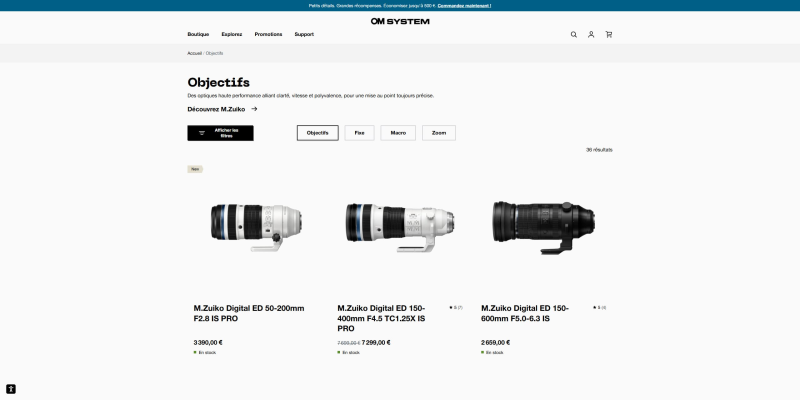Click the OM SYSTEM logo
This screenshot has height=400, width=800.
tap(400, 21)
